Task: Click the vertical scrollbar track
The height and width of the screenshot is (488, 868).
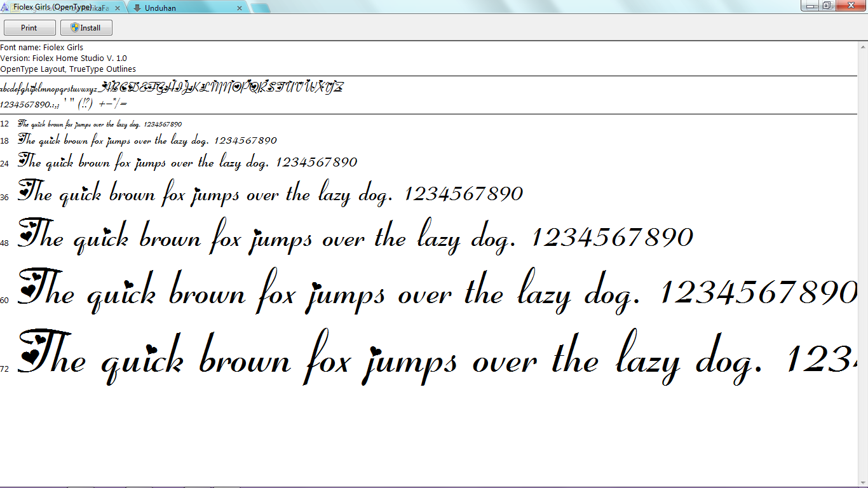Action: [863, 254]
